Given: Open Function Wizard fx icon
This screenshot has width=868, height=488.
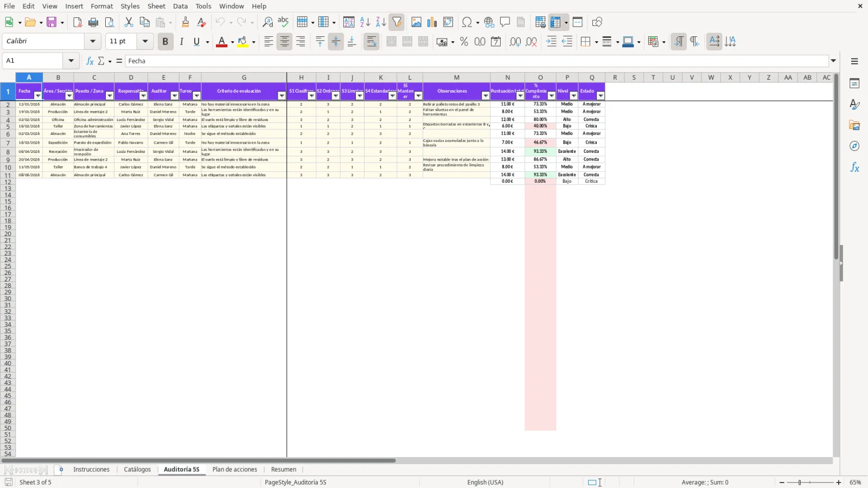Looking at the screenshot, I should [90, 61].
